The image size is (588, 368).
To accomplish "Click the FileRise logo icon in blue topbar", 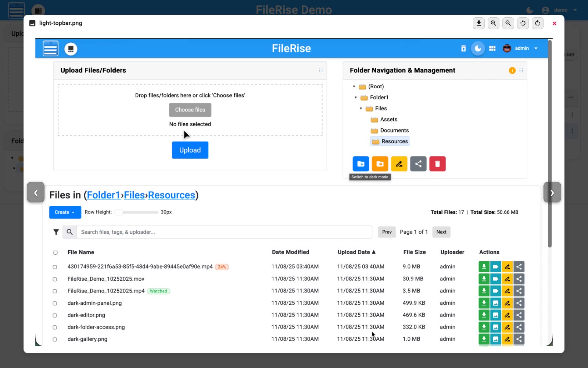I will point(51,48).
